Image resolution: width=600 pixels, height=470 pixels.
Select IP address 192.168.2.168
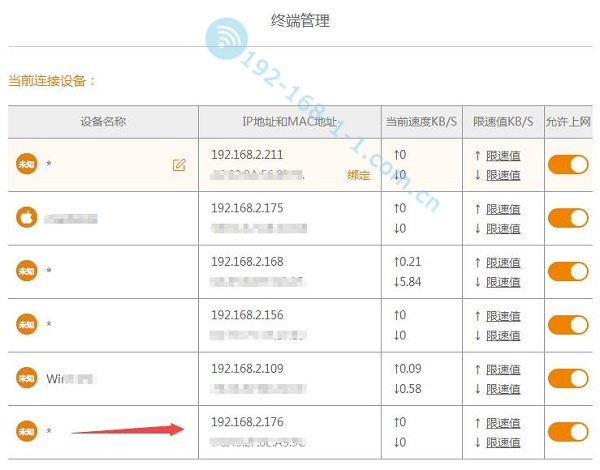pyautogui.click(x=247, y=262)
